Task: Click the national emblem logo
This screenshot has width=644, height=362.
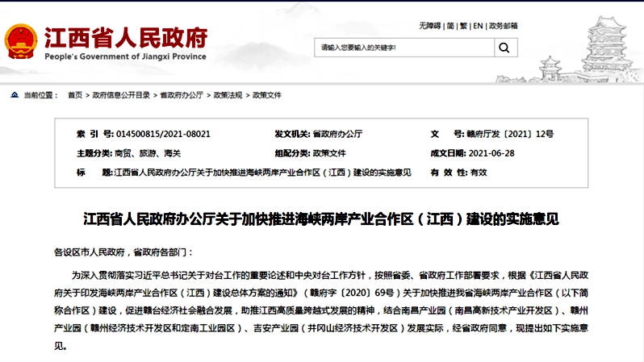Action: [20, 42]
